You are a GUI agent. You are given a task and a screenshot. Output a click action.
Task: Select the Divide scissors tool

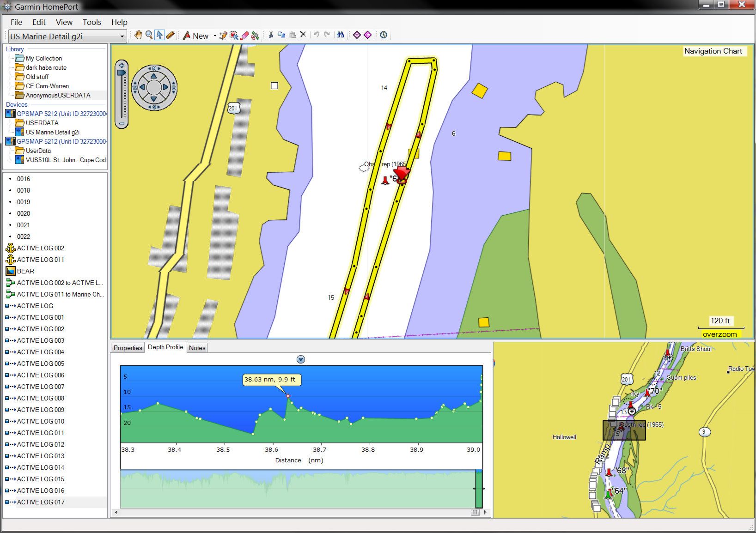(255, 35)
